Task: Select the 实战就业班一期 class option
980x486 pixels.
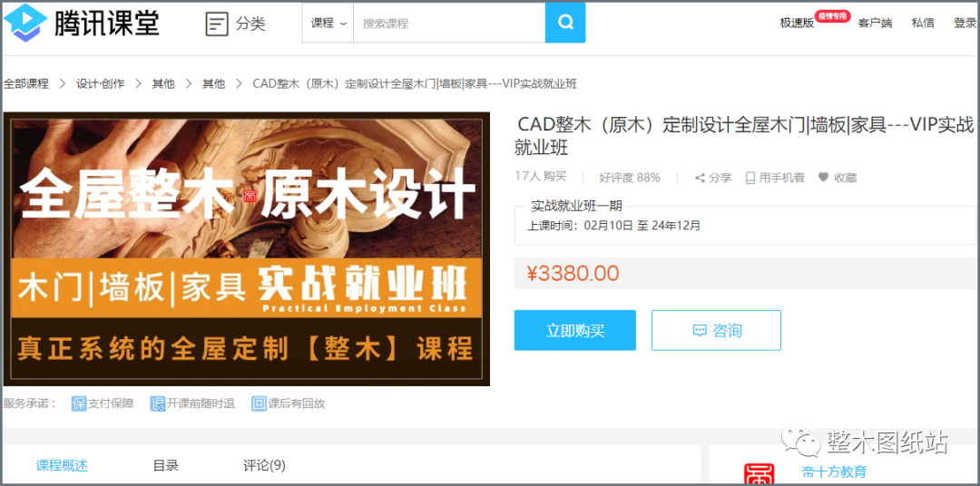Action: click(x=745, y=224)
